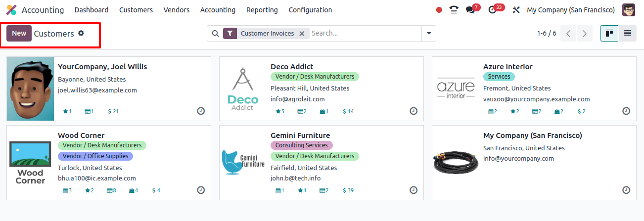This screenshot has width=644, height=221.
Task: Click the search magnifier icon
Action: [215, 34]
